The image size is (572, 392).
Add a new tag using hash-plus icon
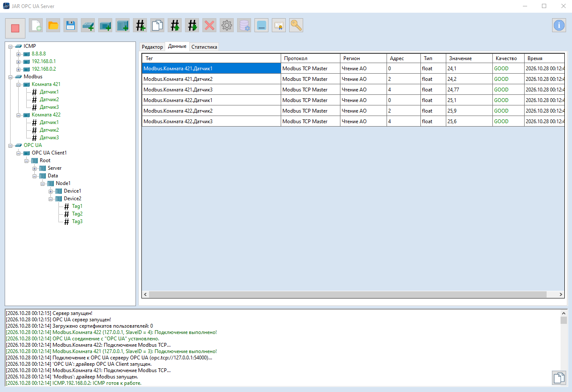(140, 25)
